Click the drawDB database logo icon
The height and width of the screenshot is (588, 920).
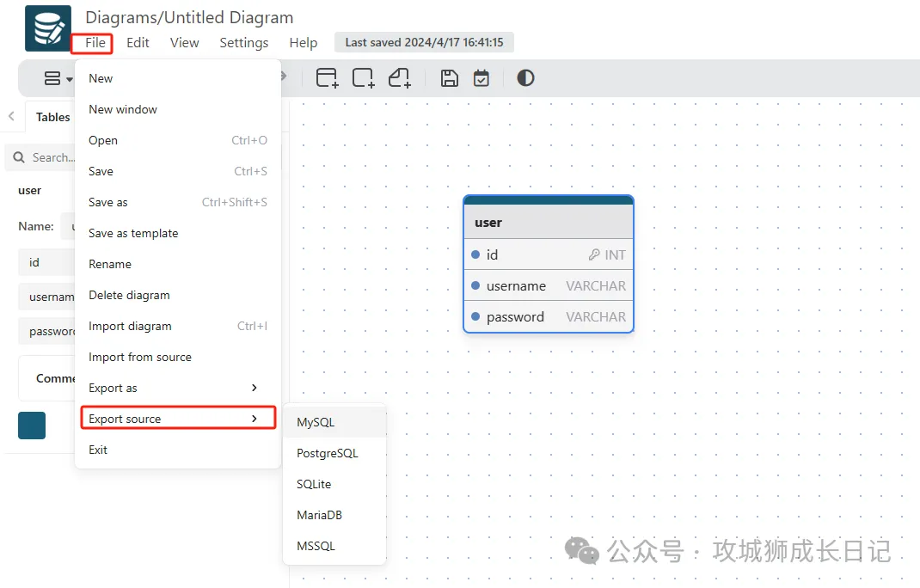point(48,28)
